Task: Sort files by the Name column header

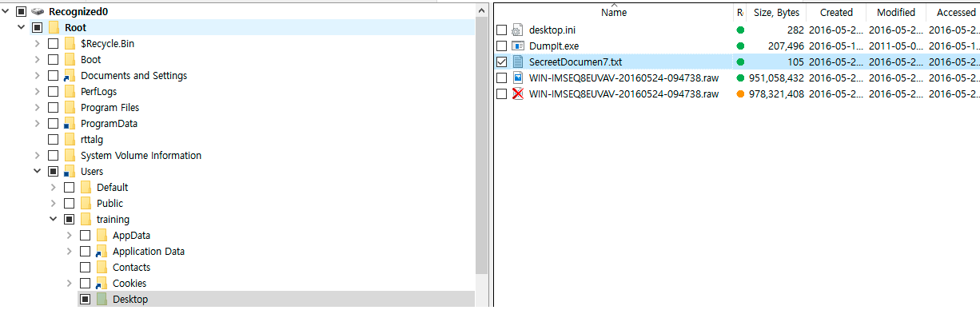Action: tap(614, 12)
